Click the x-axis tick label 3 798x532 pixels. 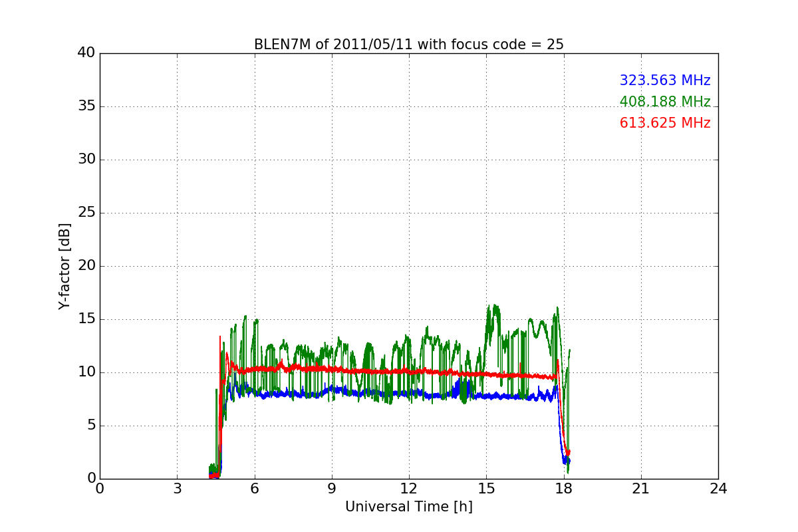(177, 489)
